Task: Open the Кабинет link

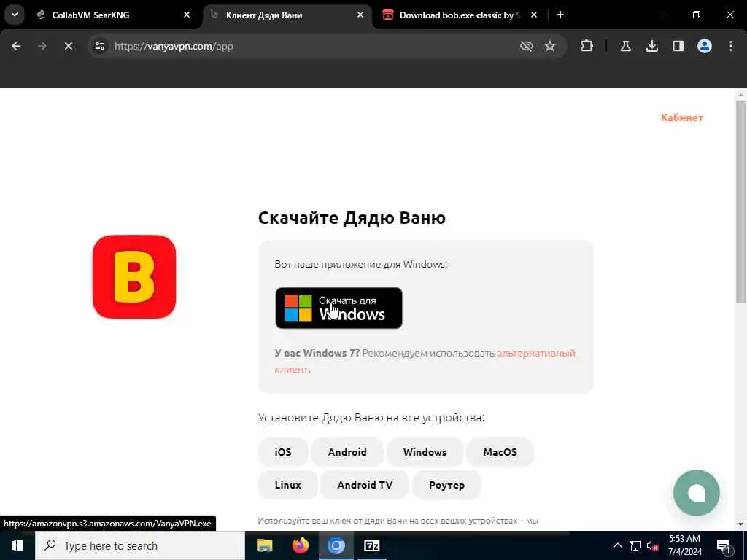Action: coord(682,117)
